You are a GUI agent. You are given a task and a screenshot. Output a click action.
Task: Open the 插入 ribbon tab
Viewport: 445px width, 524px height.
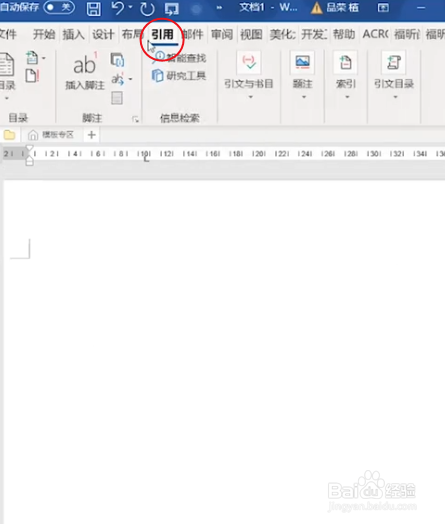(x=73, y=34)
